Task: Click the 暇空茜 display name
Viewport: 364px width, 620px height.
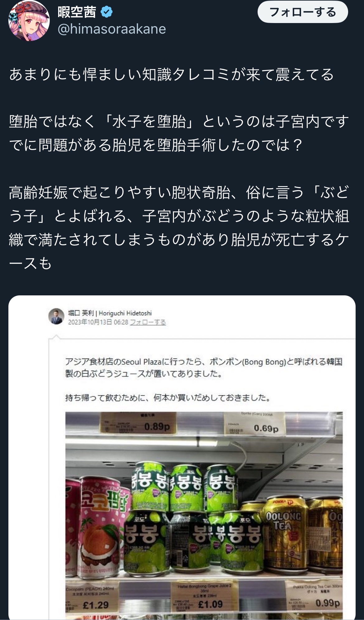Action: (77, 12)
